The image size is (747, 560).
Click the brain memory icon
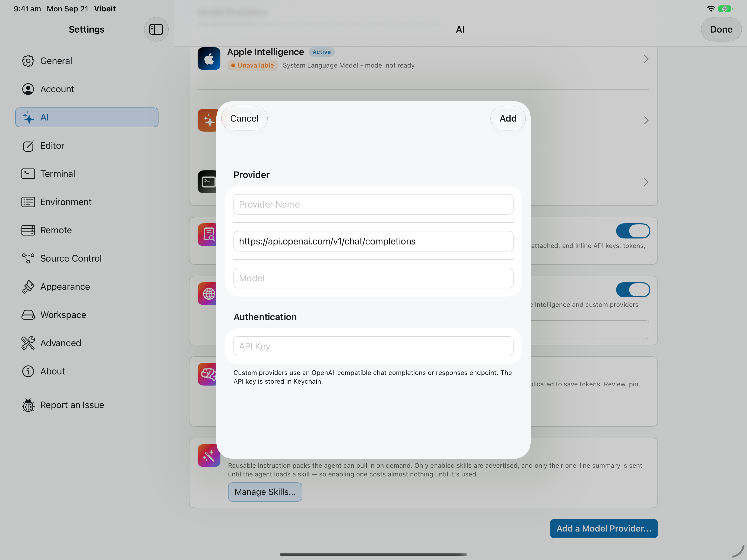tap(207, 374)
